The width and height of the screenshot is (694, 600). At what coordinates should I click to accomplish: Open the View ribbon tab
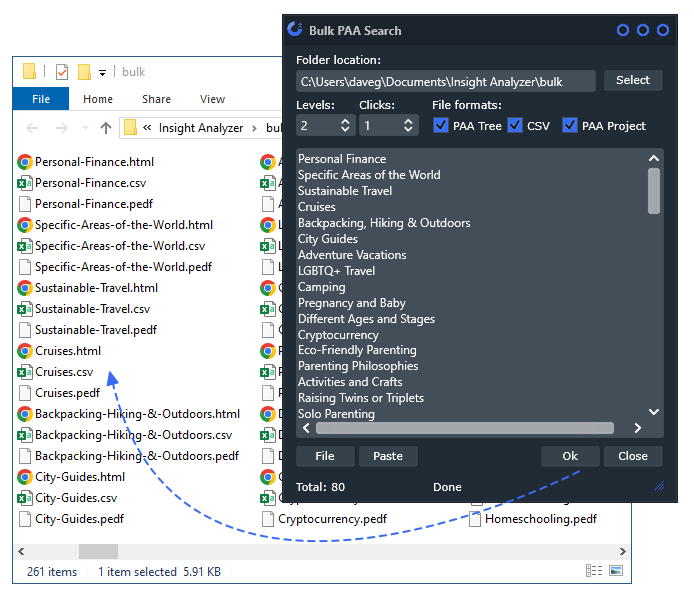point(212,99)
